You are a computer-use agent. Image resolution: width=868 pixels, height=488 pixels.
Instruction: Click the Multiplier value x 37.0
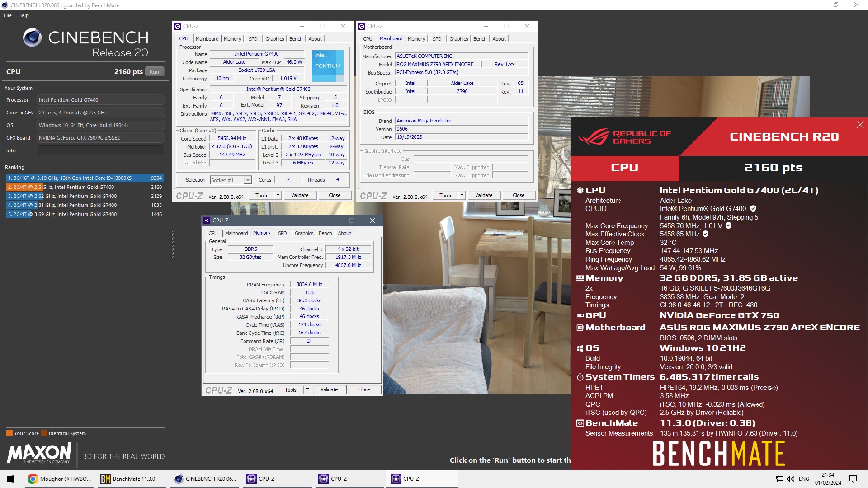(x=232, y=146)
